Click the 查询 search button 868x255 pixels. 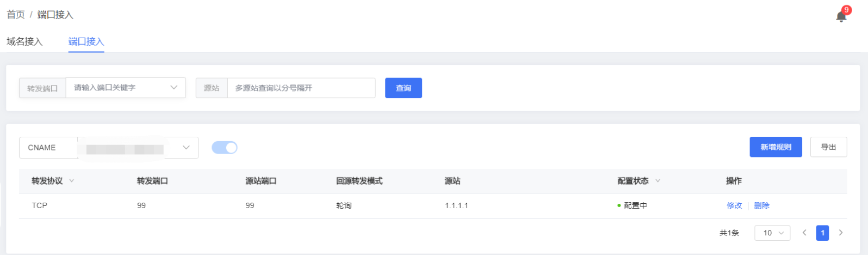(x=404, y=88)
